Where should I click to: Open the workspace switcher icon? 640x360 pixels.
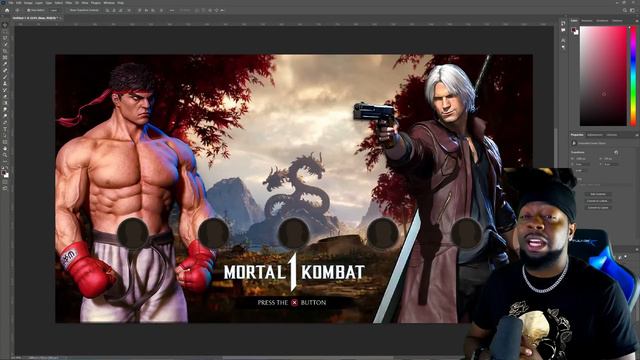click(632, 10)
